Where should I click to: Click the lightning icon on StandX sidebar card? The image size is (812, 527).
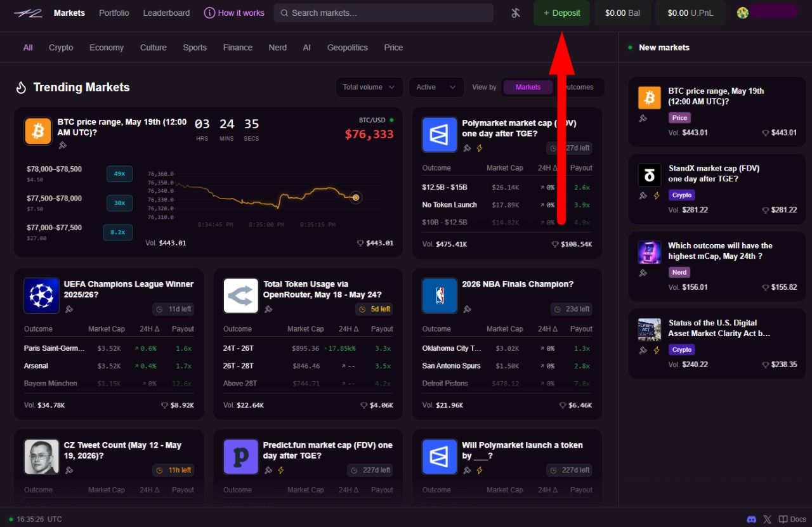coord(657,195)
